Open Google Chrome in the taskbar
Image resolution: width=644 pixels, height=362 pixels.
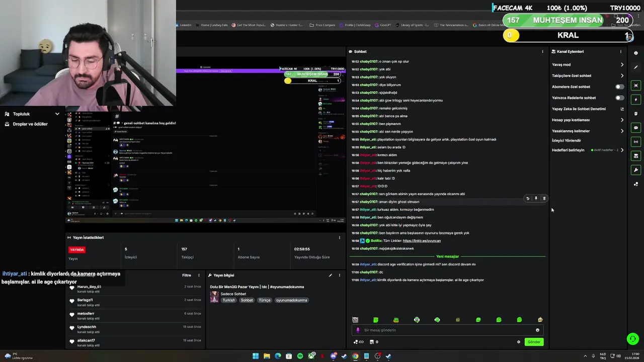pos(355,356)
